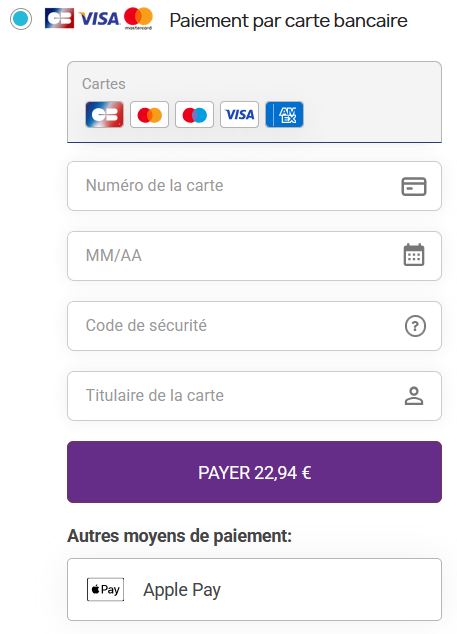Click the American Express card icon

tap(284, 114)
